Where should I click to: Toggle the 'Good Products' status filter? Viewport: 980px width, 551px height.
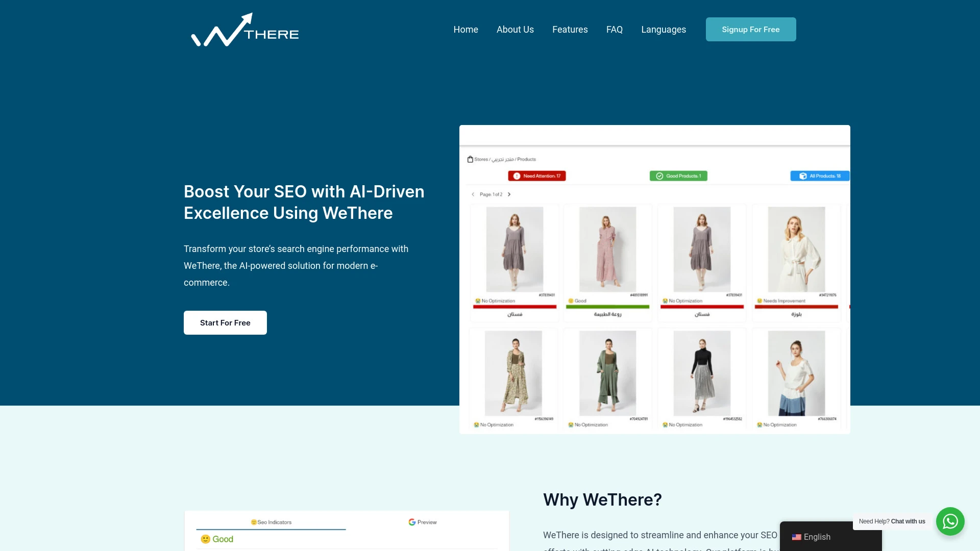tap(678, 176)
